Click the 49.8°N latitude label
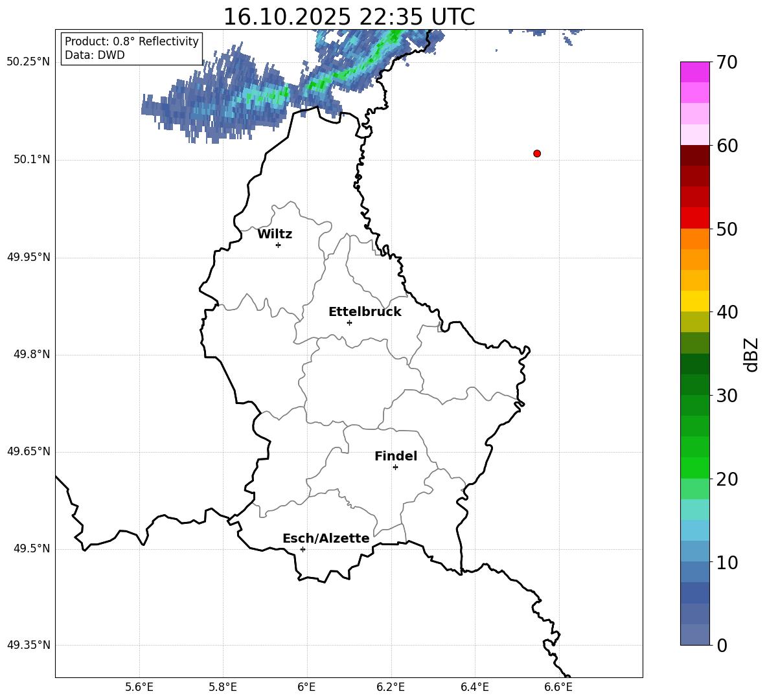This screenshot has width=767, height=700. tap(32, 354)
